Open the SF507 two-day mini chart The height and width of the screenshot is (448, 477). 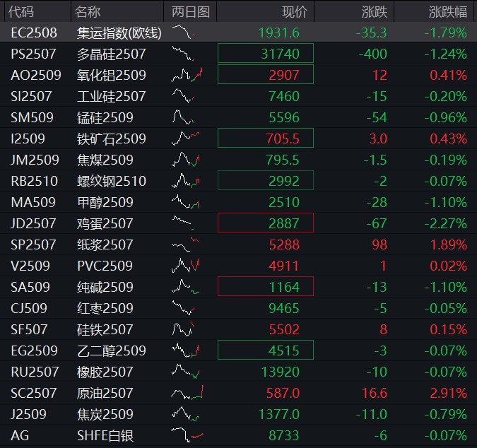coord(184,329)
